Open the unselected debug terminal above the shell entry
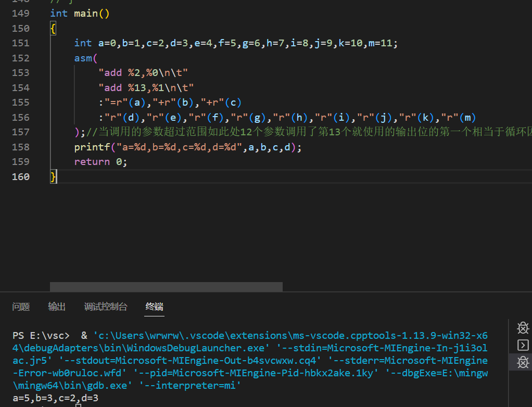The width and height of the screenshot is (532, 407). (x=523, y=328)
